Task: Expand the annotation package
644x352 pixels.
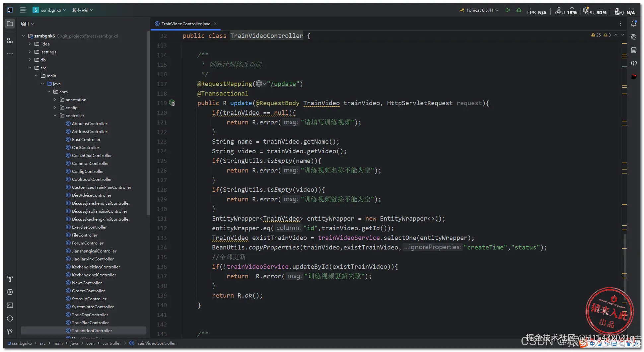Action: (x=55, y=100)
